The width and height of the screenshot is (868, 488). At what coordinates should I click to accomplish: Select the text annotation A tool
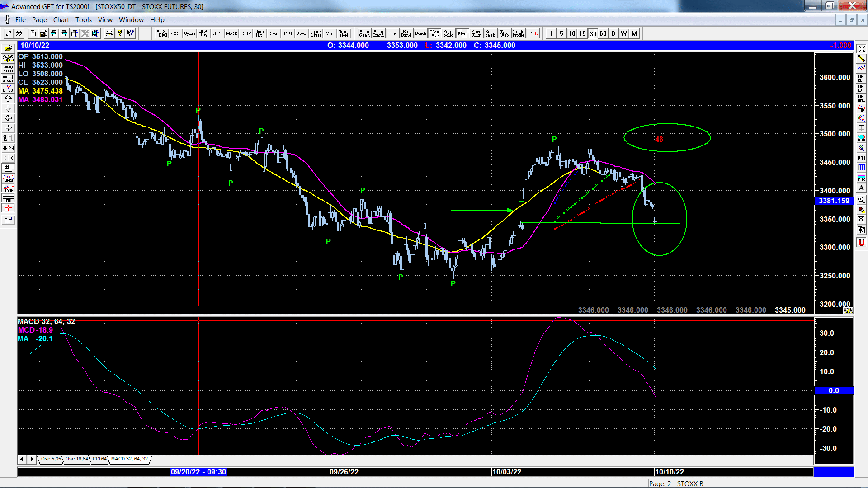[861, 188]
